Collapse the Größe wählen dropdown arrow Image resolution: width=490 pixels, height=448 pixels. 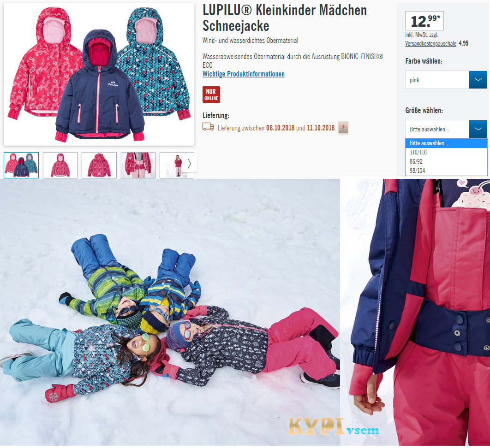(478, 129)
